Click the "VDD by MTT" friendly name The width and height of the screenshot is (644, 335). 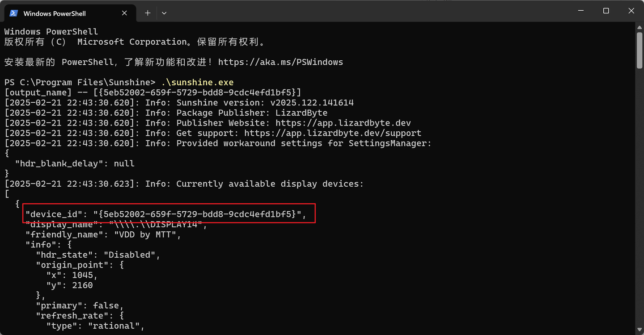click(145, 234)
